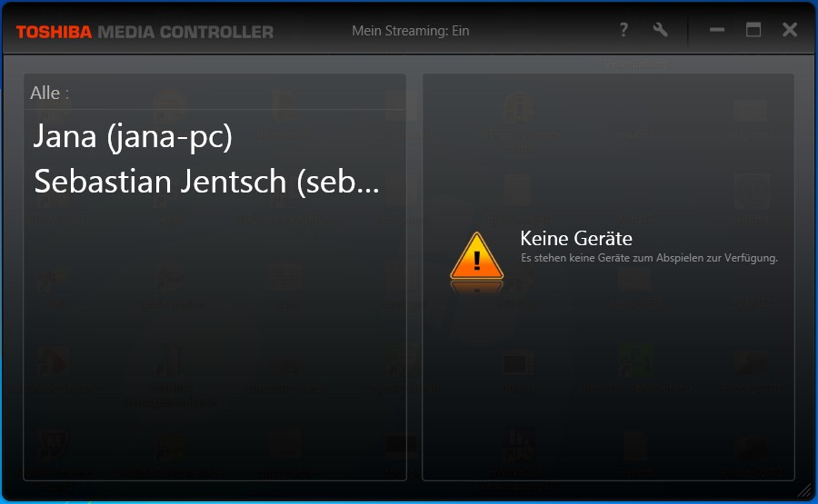The image size is (818, 504).
Task: Click the "Es stehen keine Geräte" message
Action: point(649,258)
